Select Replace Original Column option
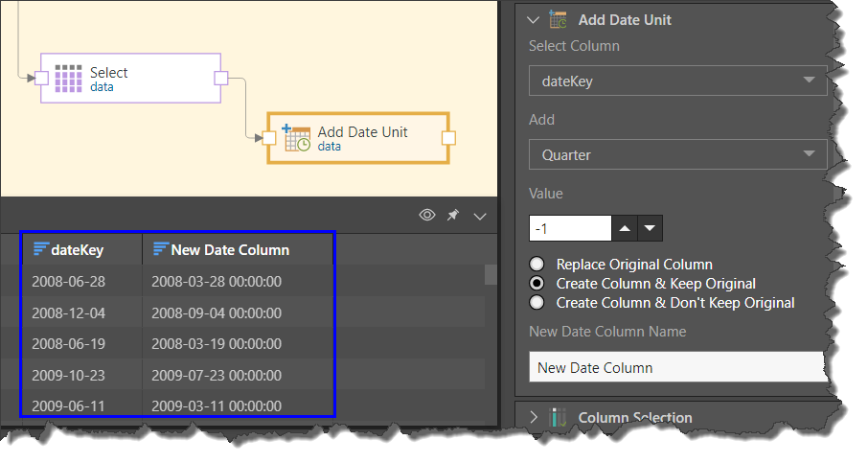This screenshot has width=868, height=463. coord(537,265)
